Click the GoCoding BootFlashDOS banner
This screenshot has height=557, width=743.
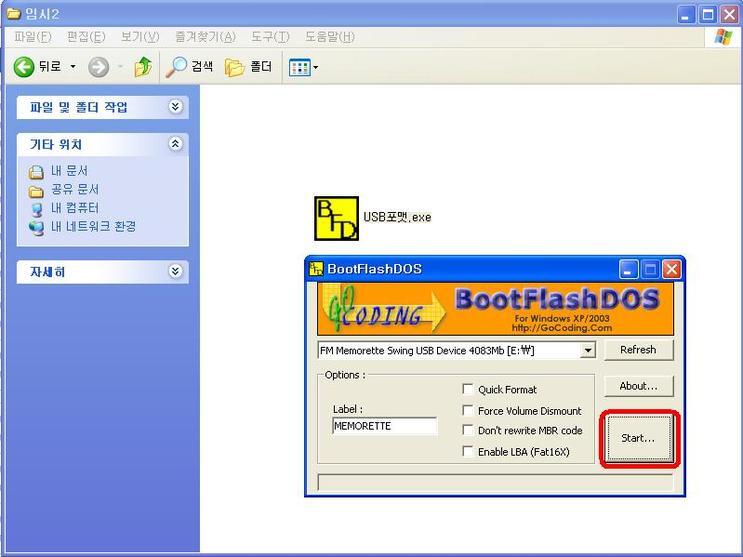point(495,309)
